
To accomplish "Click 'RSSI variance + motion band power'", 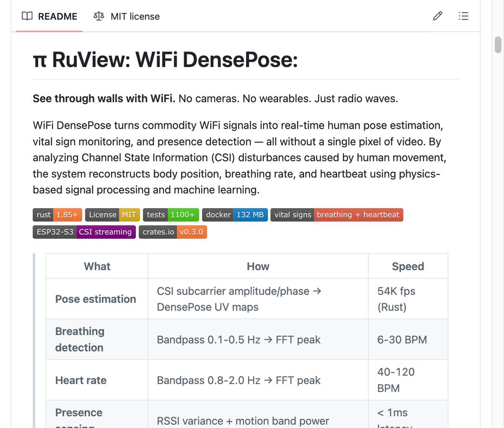I will (x=243, y=421).
